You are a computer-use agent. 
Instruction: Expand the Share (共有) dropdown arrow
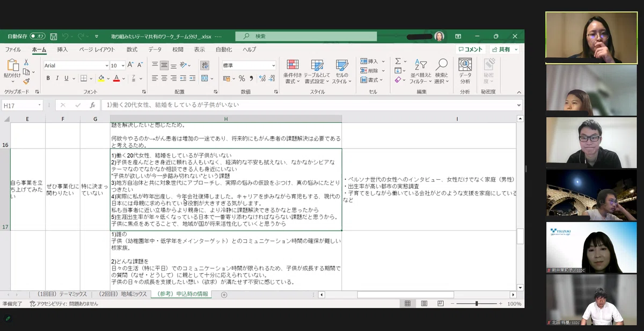pyautogui.click(x=516, y=49)
